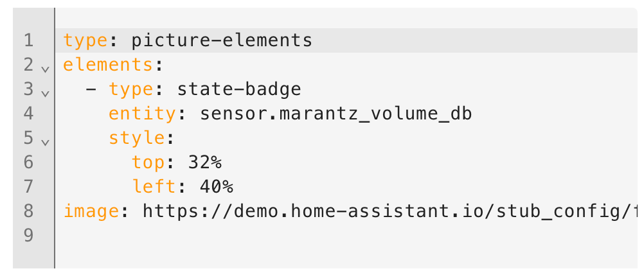
Task: Collapse the style block fold arrow
Action: tap(45, 142)
